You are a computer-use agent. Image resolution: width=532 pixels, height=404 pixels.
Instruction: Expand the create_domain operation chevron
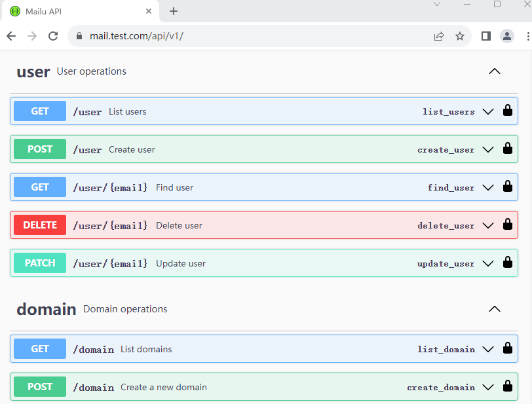point(488,388)
